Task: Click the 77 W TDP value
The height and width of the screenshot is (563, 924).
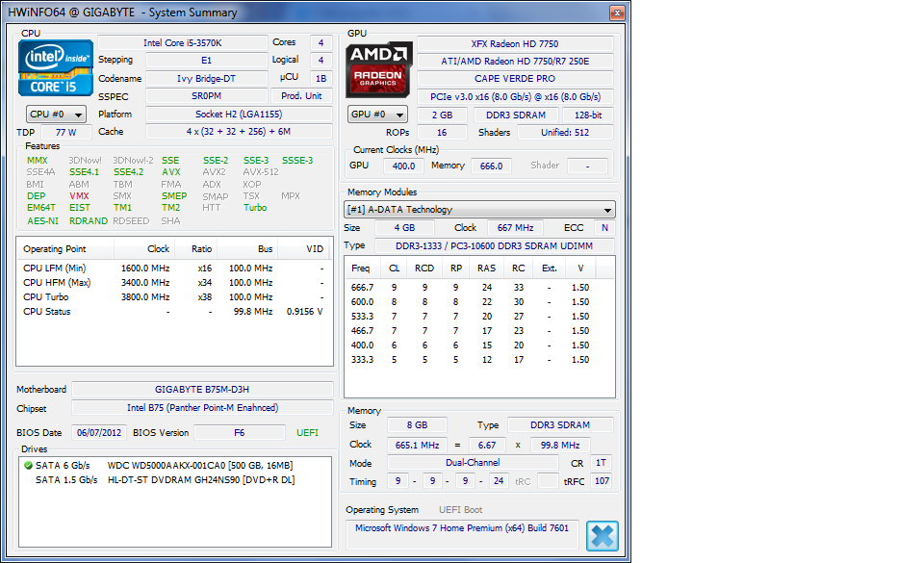Action: (66, 133)
